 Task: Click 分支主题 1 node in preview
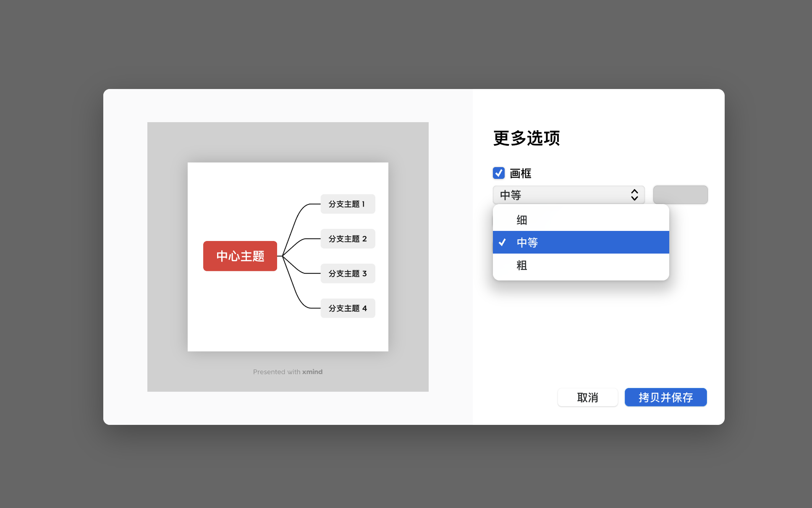(348, 204)
